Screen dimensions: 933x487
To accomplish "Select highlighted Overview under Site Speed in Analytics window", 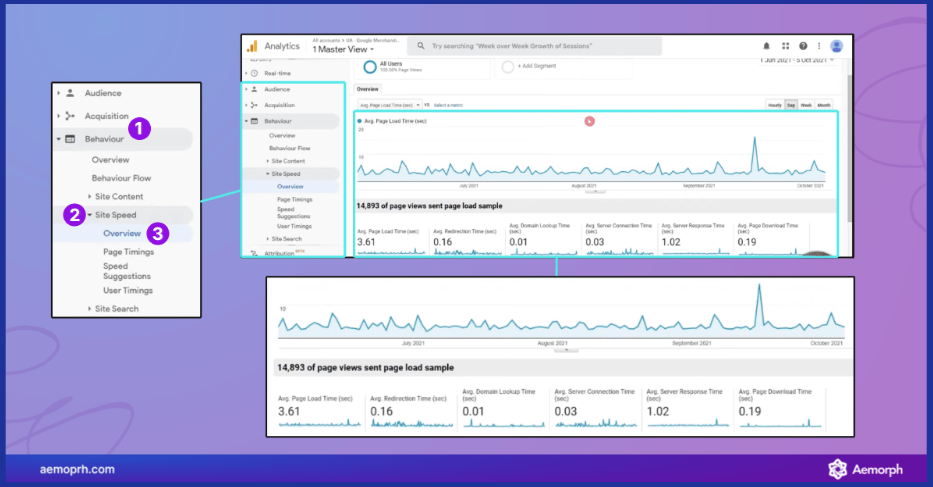I will [290, 186].
